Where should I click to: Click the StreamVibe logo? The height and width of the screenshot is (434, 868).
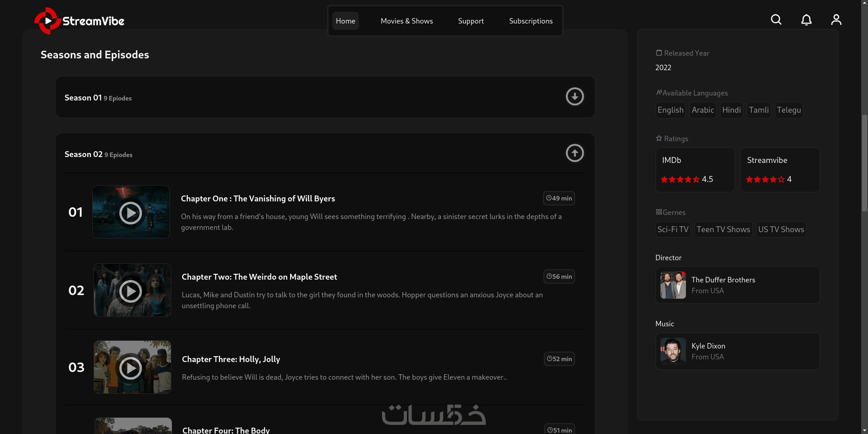pos(80,21)
